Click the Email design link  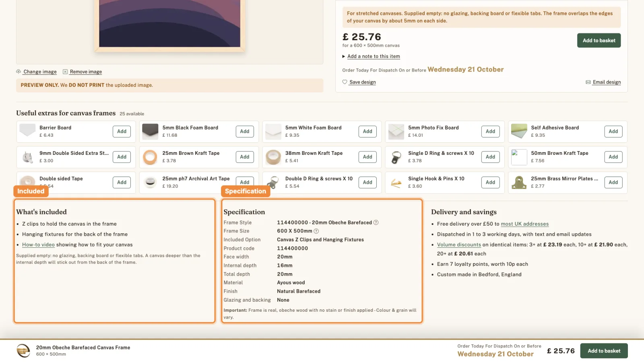click(607, 82)
